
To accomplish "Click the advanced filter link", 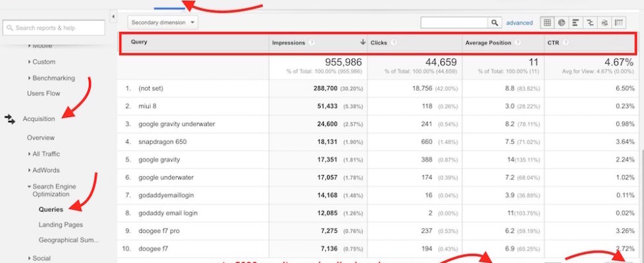I will tap(519, 22).
